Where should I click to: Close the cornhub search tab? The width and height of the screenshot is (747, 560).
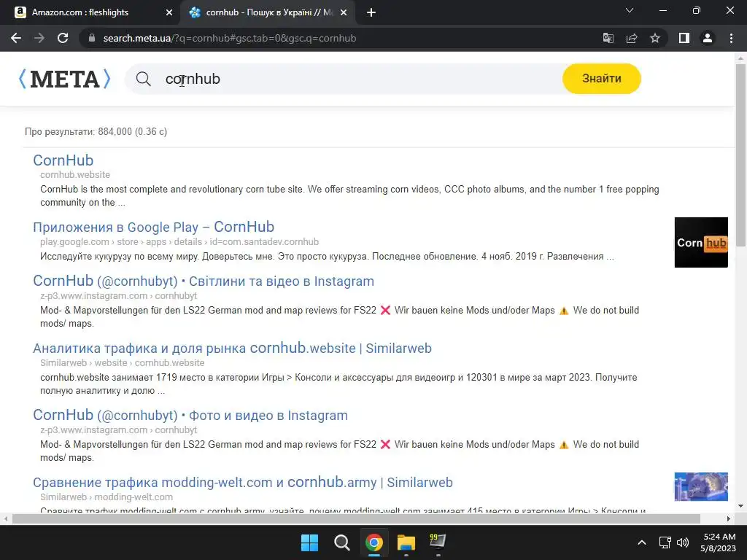coord(344,12)
